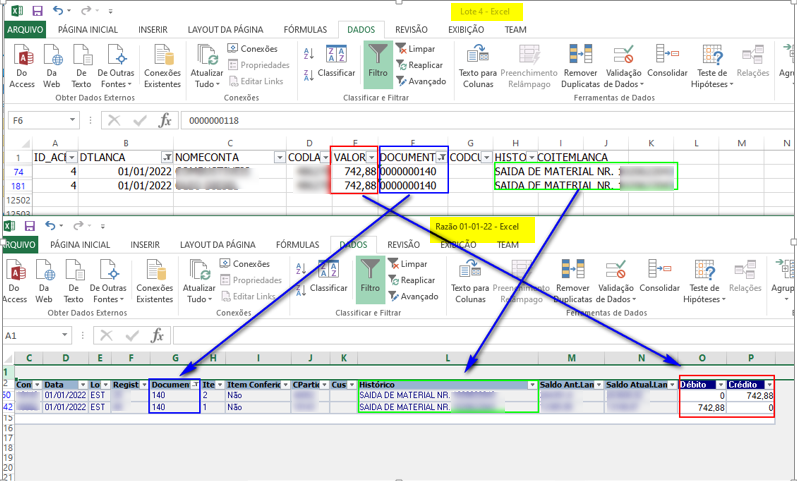Open Documen column filter in Razão window
This screenshot has width=797, height=481.
pos(195,385)
